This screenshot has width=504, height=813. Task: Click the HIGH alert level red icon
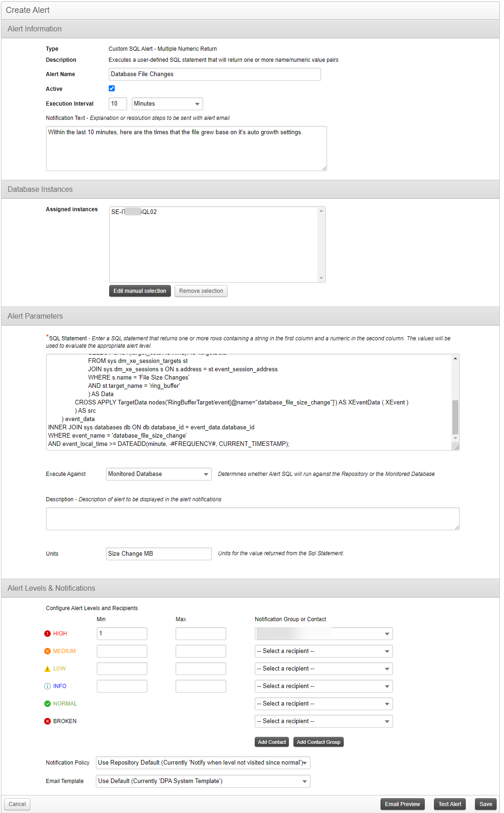(x=47, y=634)
